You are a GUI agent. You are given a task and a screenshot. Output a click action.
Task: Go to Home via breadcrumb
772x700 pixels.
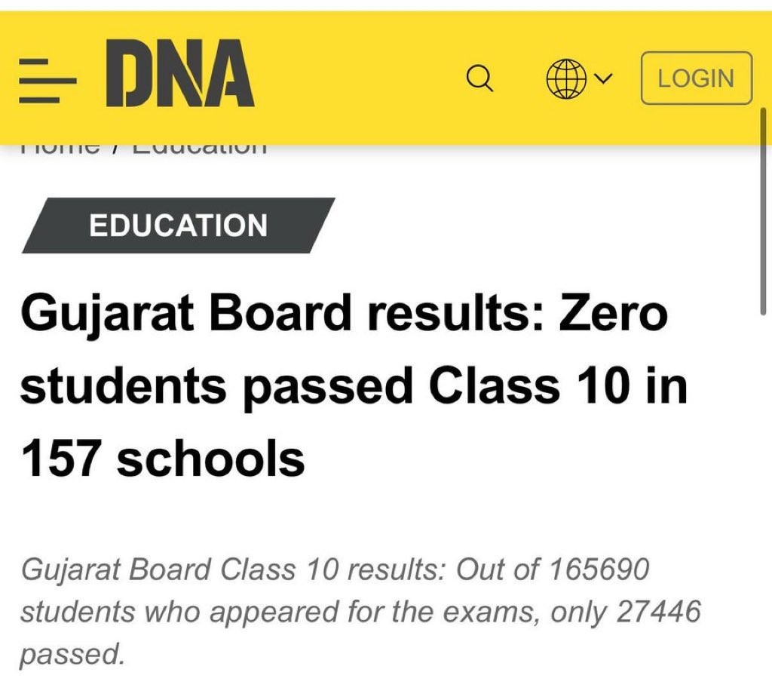click(x=60, y=147)
